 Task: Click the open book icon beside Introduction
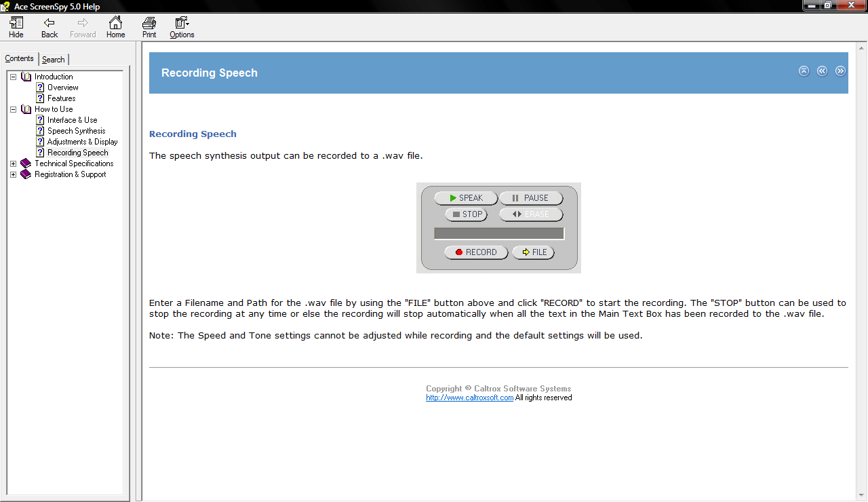26,77
